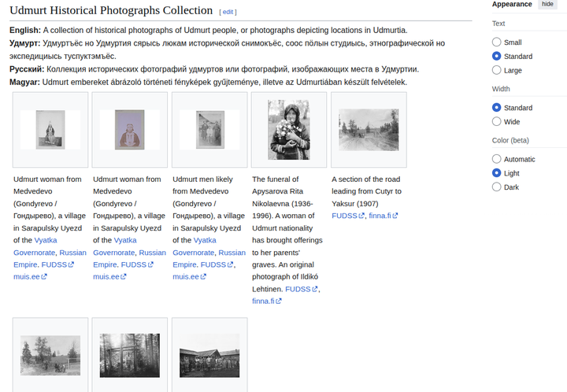
Task: Open the edit link beside the collection heading
Action: 228,12
